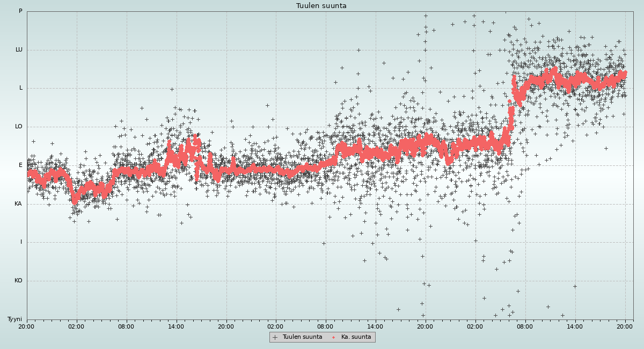Click the 'L' direction axis label
The width and height of the screenshot is (644, 349).
[x=21, y=88]
